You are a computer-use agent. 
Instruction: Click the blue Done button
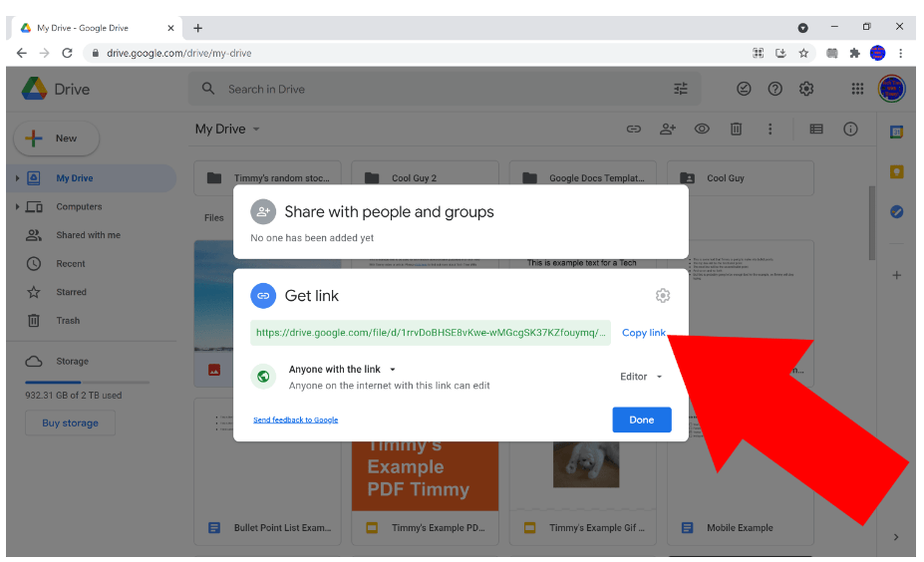tap(642, 421)
